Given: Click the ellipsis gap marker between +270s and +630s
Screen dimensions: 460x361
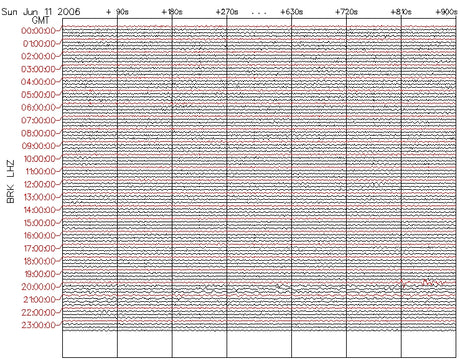Looking at the screenshot, I should coord(259,14).
